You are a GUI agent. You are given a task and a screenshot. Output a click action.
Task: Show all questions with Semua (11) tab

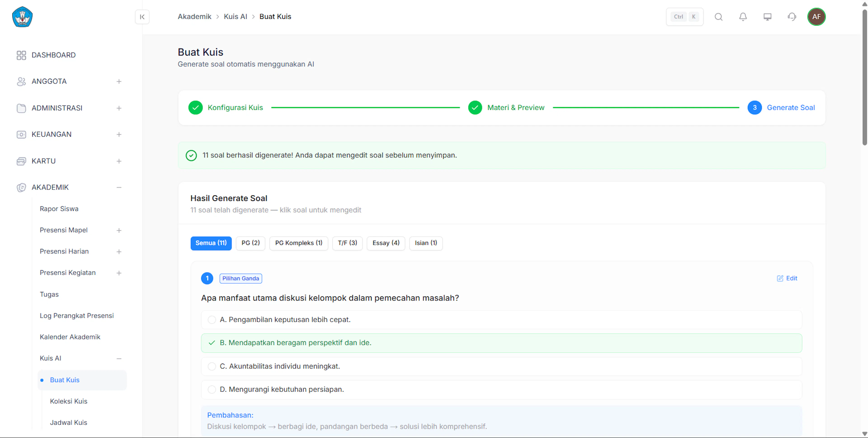coord(211,243)
